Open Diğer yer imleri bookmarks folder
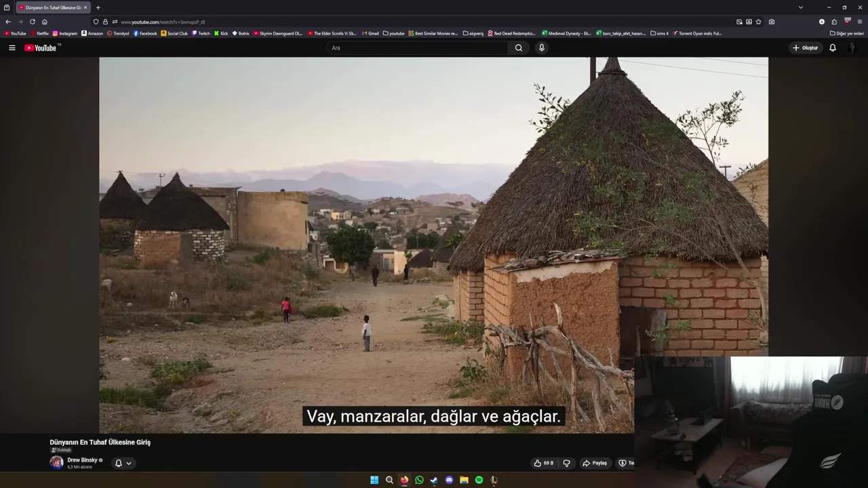 847,33
